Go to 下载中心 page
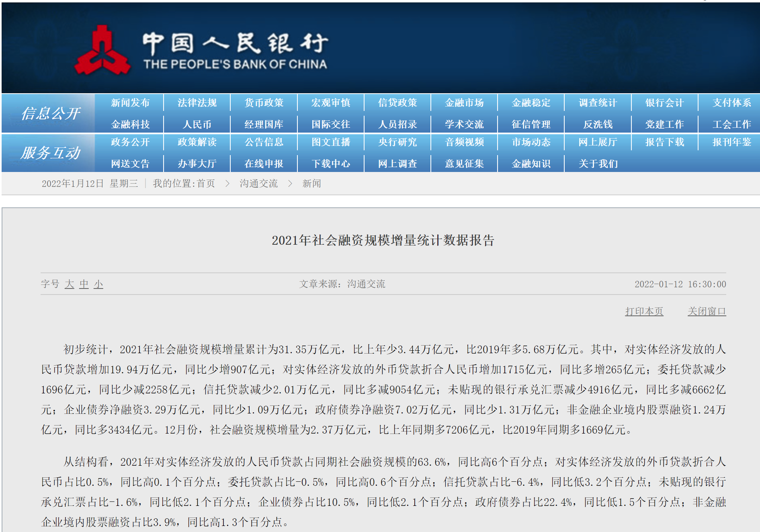Image resolution: width=760 pixels, height=532 pixels. click(330, 164)
